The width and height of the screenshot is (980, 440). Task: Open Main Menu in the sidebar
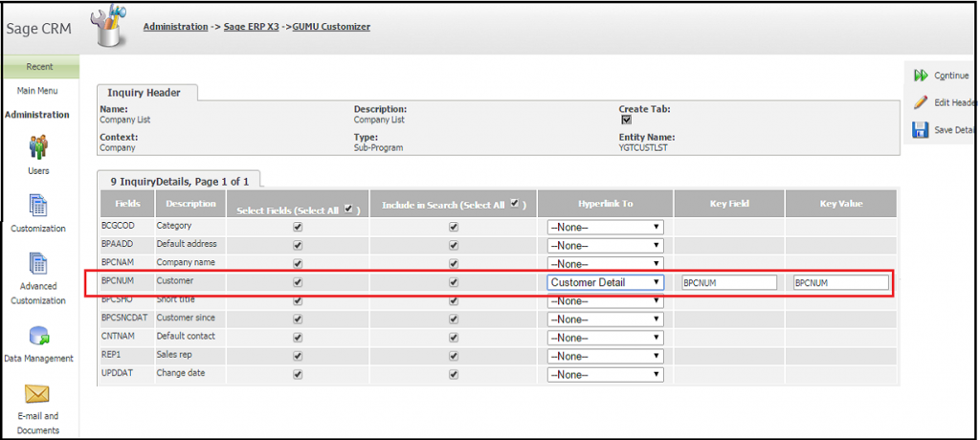tap(37, 91)
